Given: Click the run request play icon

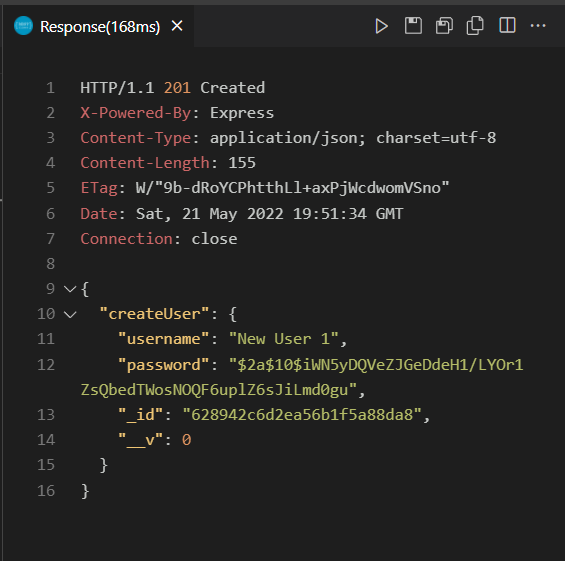Looking at the screenshot, I should point(381,26).
